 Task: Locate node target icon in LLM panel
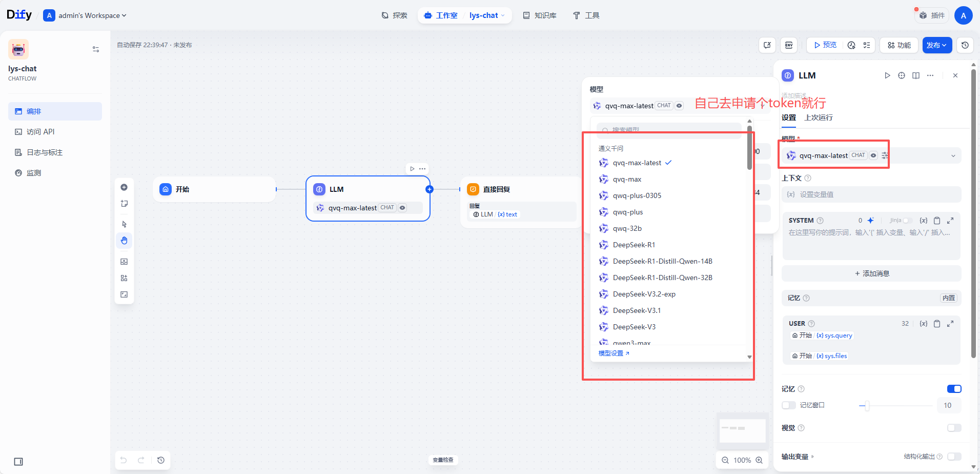coord(902,75)
